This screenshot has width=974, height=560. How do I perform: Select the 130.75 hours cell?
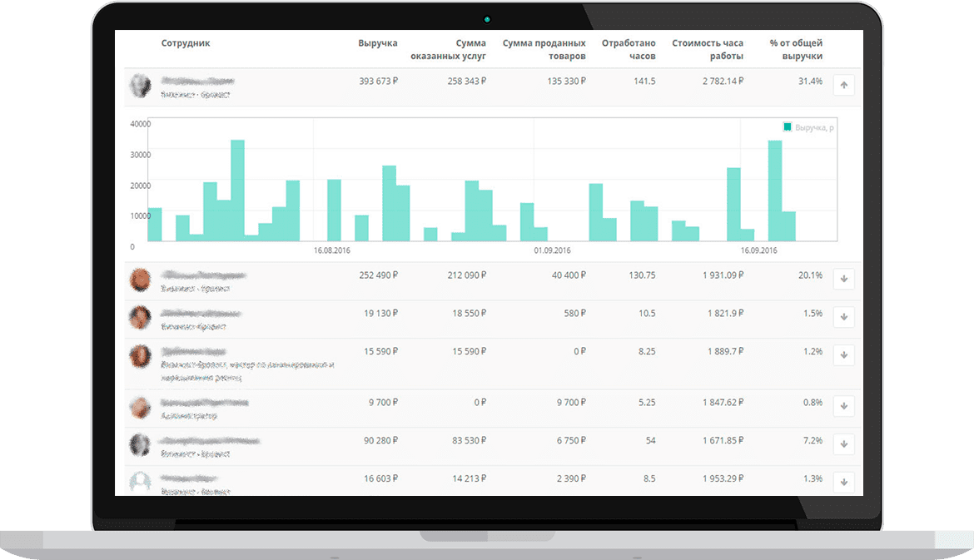pos(642,275)
